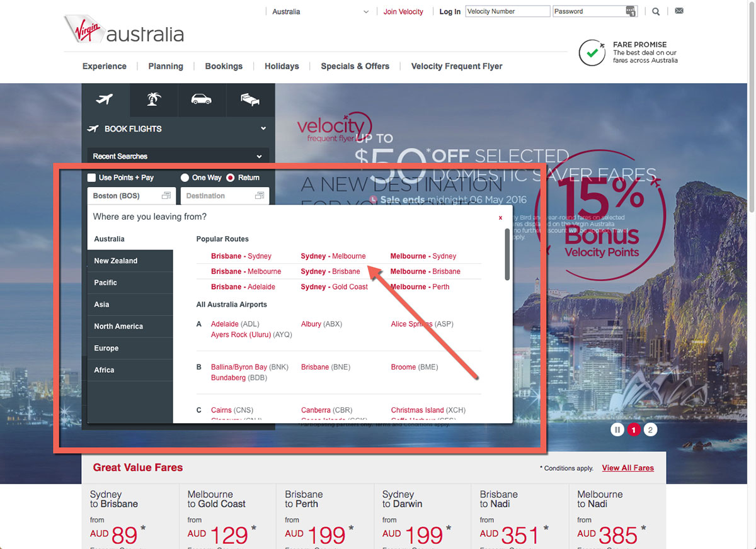
Task: Click the Virgin Australia logo
Action: 124,30
